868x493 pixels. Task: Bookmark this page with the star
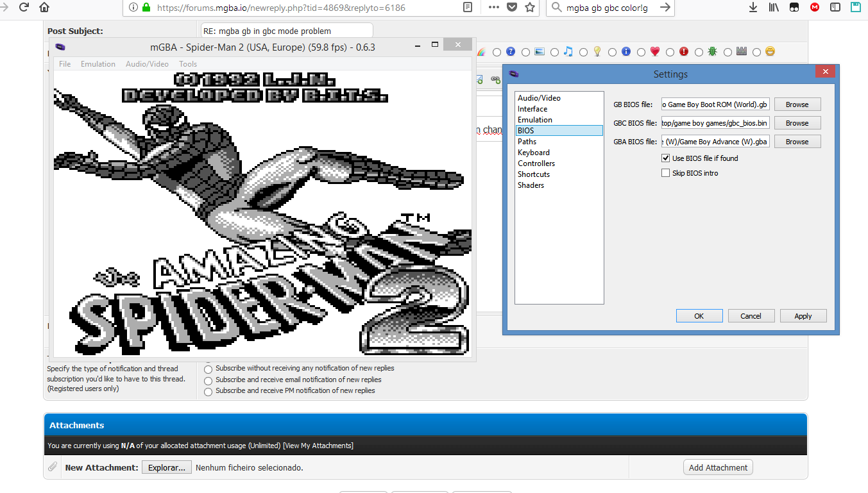point(529,8)
